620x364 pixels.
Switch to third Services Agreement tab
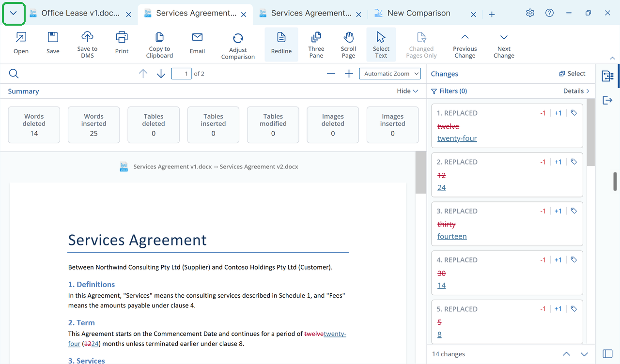point(311,14)
